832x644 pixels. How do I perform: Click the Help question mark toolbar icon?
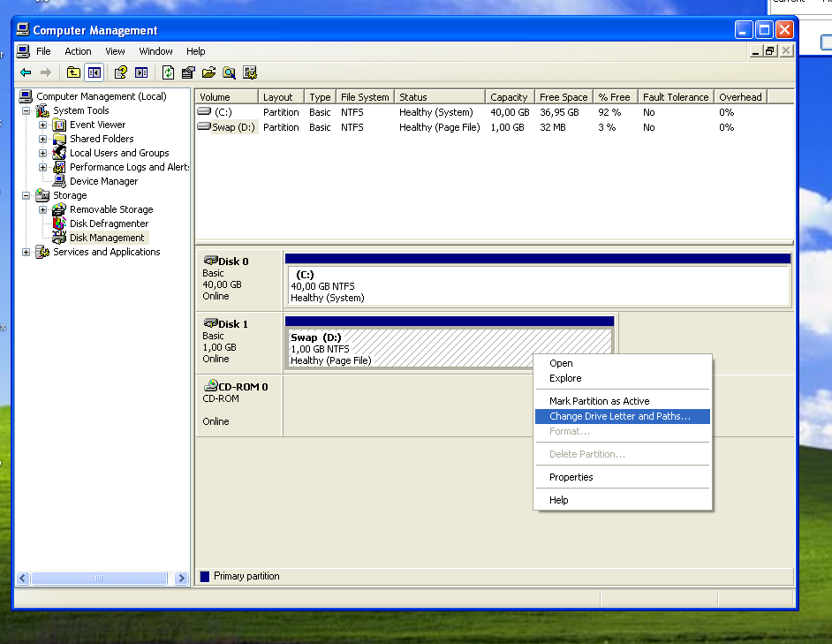click(120, 72)
